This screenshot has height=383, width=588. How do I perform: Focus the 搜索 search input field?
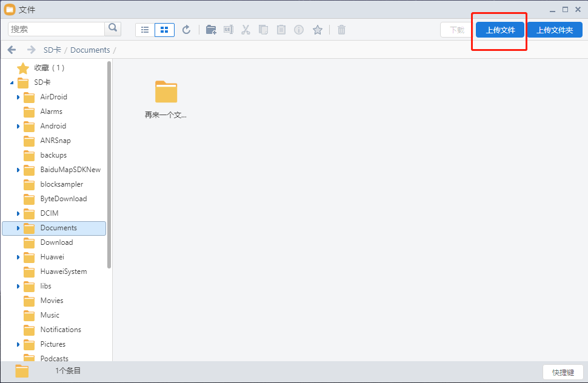tap(56, 29)
